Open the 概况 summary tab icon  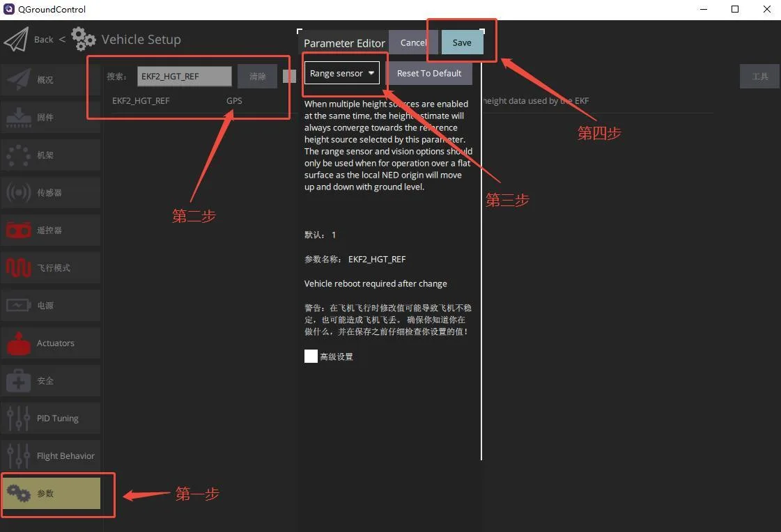[x=18, y=79]
